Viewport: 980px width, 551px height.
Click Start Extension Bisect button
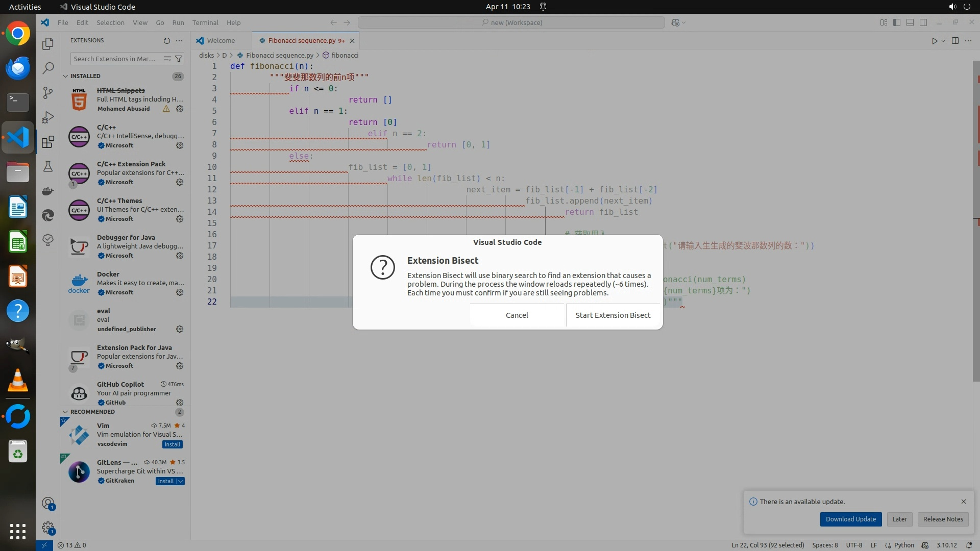(x=612, y=315)
